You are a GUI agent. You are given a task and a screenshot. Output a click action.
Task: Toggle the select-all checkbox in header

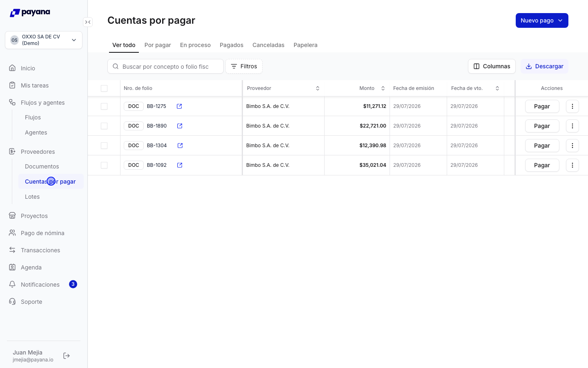click(x=104, y=88)
